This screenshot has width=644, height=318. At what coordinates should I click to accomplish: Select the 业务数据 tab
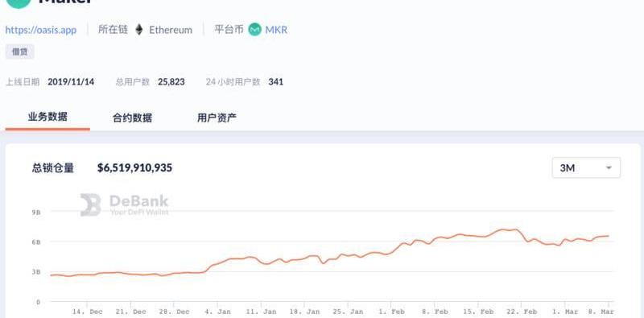(x=47, y=117)
